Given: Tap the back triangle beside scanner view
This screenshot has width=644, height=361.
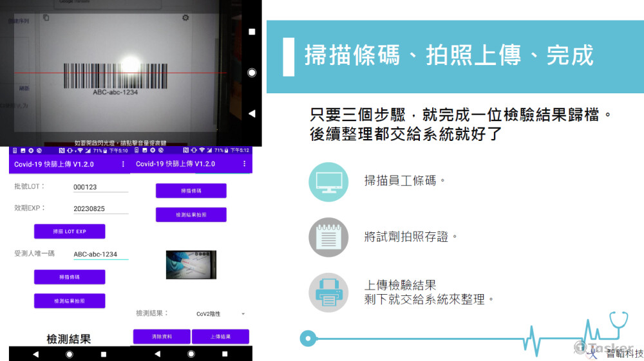Looking at the screenshot, I should coord(252,113).
